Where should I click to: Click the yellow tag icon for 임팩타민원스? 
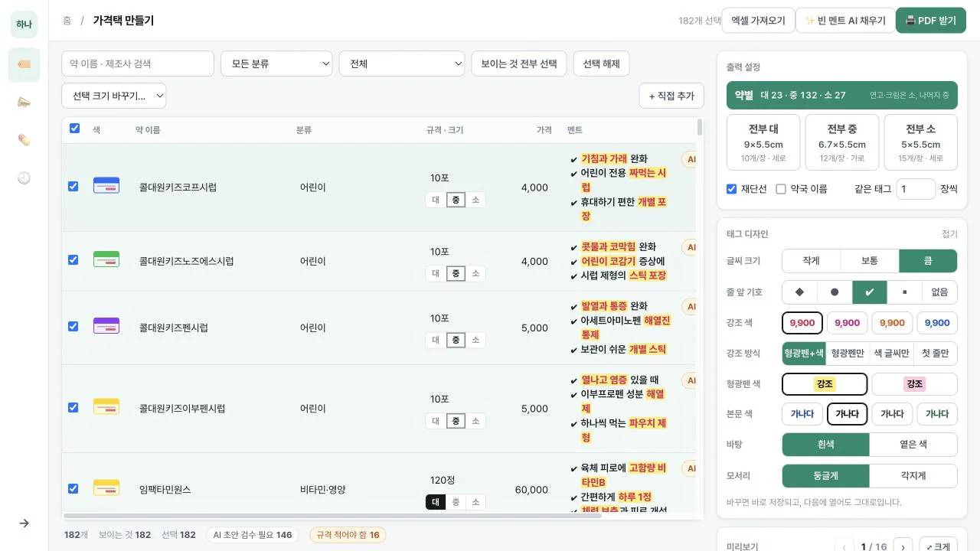click(106, 487)
